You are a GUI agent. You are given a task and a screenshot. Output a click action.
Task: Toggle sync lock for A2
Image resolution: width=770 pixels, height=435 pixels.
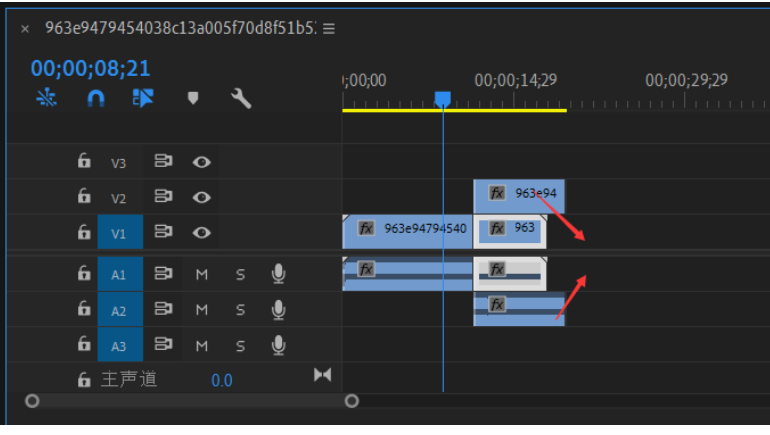[164, 309]
